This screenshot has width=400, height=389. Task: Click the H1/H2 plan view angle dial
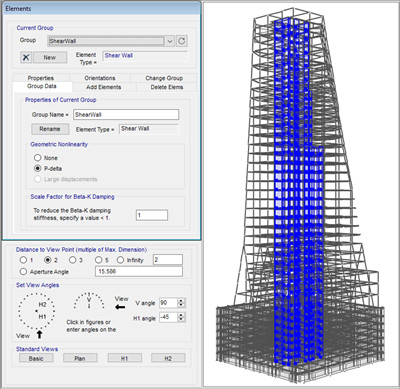pos(37,311)
